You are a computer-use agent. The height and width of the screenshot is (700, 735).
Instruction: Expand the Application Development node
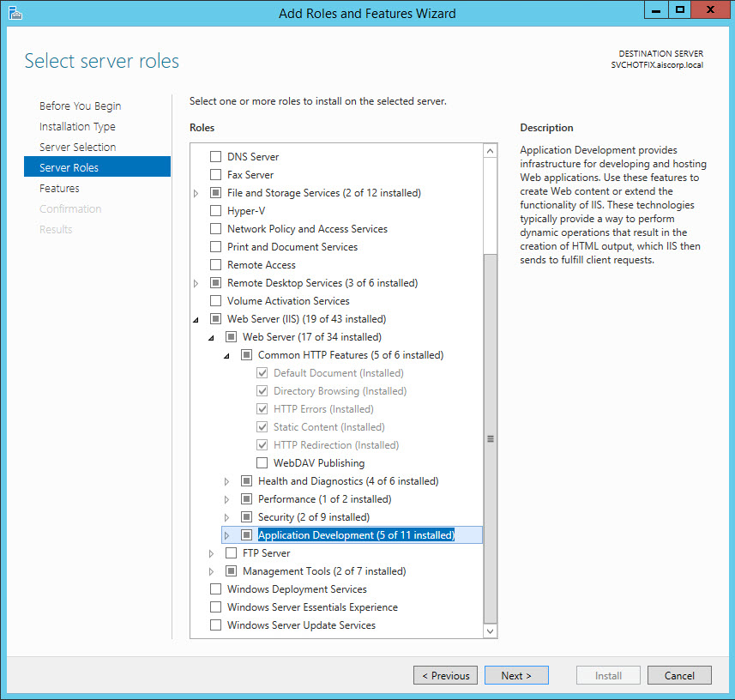(x=227, y=535)
